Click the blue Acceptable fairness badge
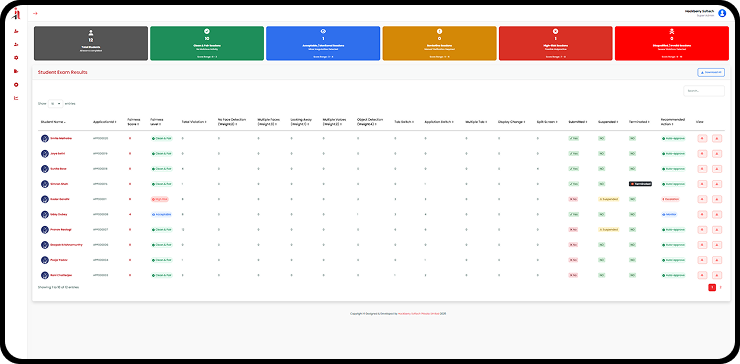Viewport: 740px width, 364px height. click(x=161, y=214)
